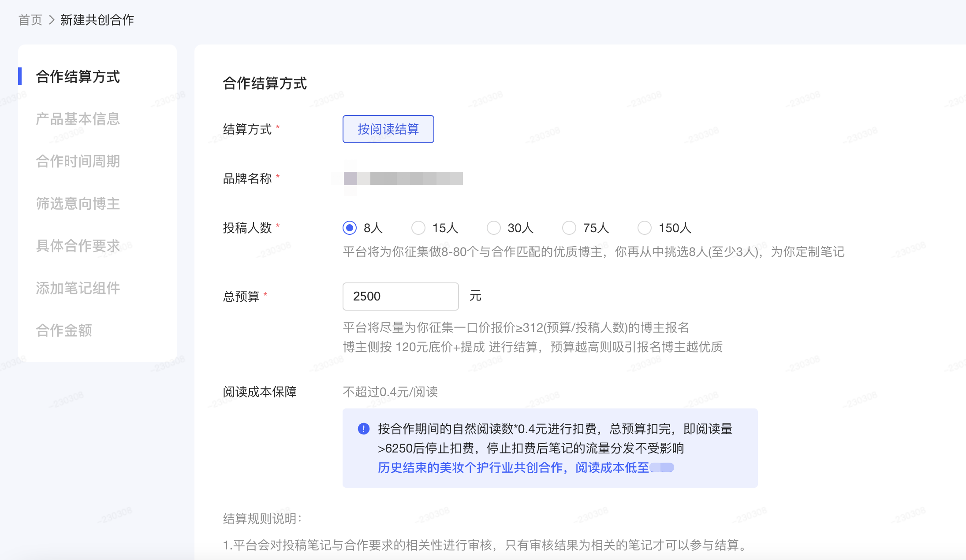This screenshot has height=560, width=966.
Task: Go to 具体合作要求 sidebar item
Action: 78,246
